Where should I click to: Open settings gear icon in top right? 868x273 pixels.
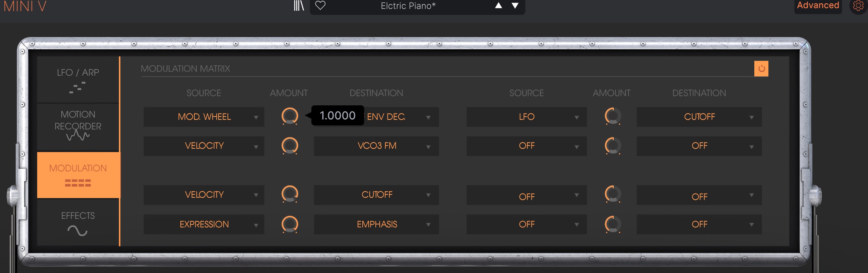click(858, 6)
